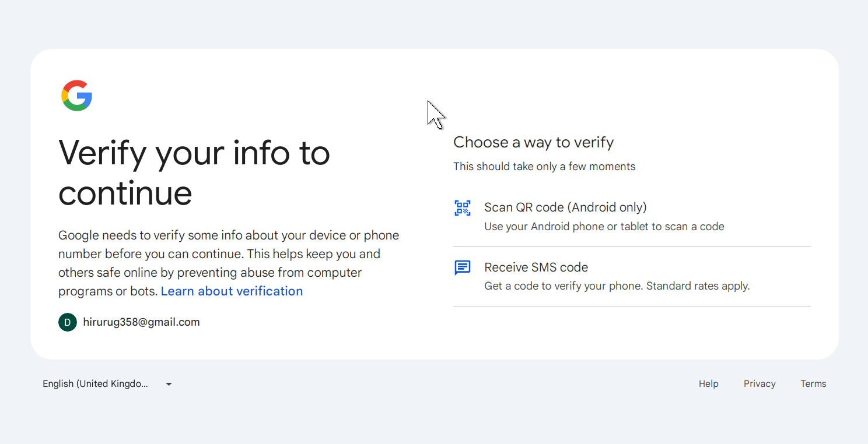Select the Receive SMS code option
The width and height of the screenshot is (868, 444).
(536, 267)
